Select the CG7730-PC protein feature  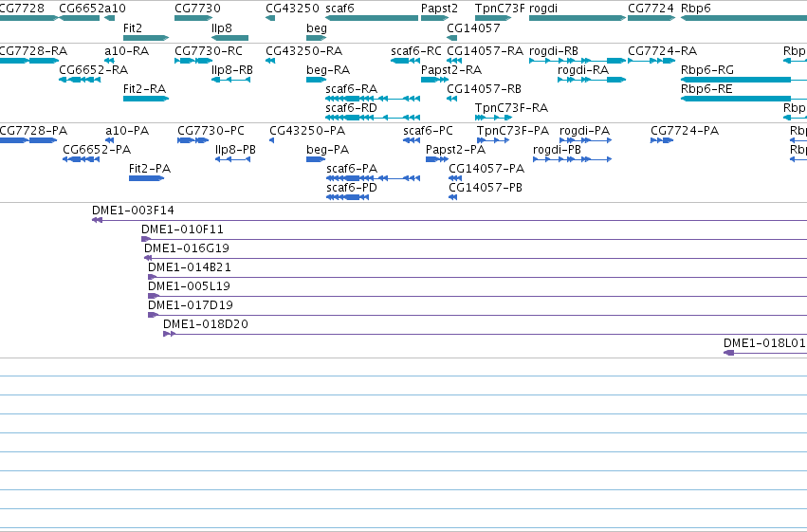click(193, 140)
